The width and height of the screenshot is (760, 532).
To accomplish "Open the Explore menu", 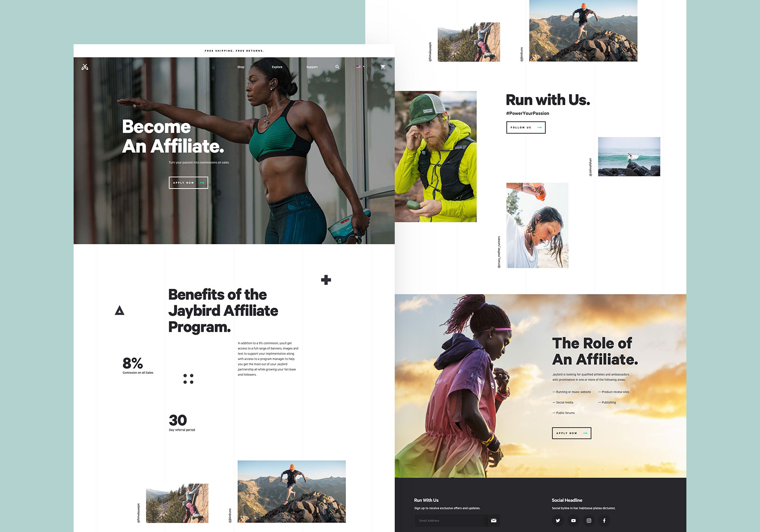I will point(277,67).
